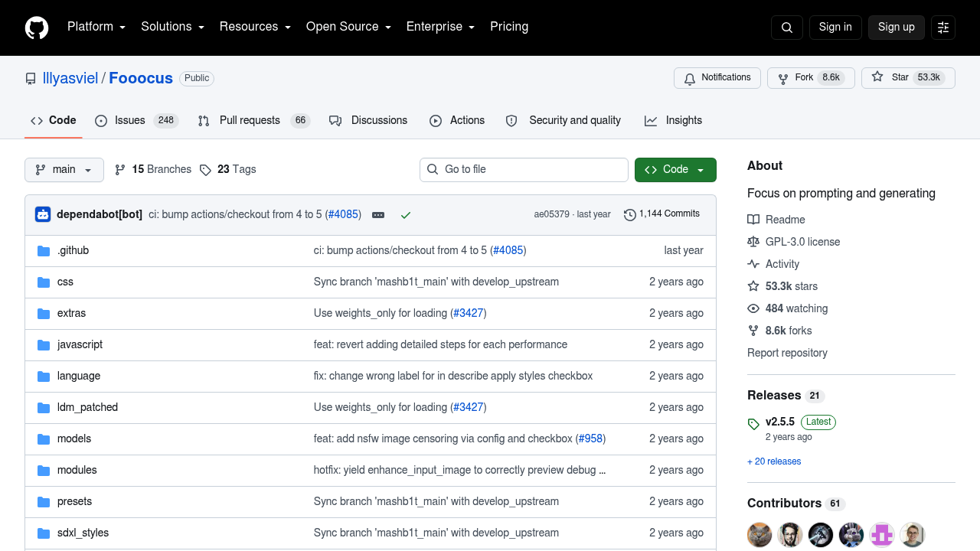Viewport: 980px width, 551px height.
Task: Click the tags icon next to 23 Tags
Action: click(205, 170)
